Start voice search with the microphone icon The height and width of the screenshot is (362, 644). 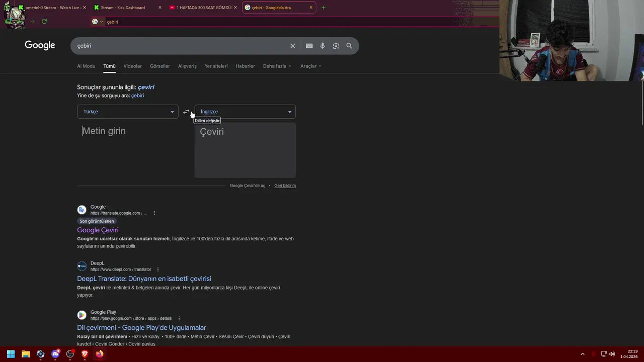click(x=323, y=46)
